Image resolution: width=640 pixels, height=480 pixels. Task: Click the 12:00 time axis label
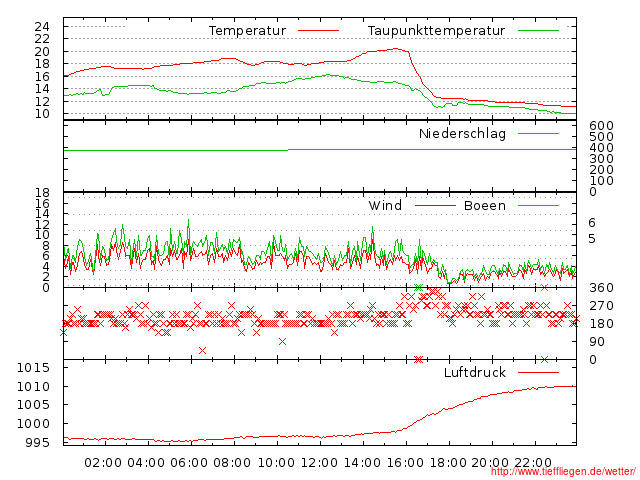[319, 463]
